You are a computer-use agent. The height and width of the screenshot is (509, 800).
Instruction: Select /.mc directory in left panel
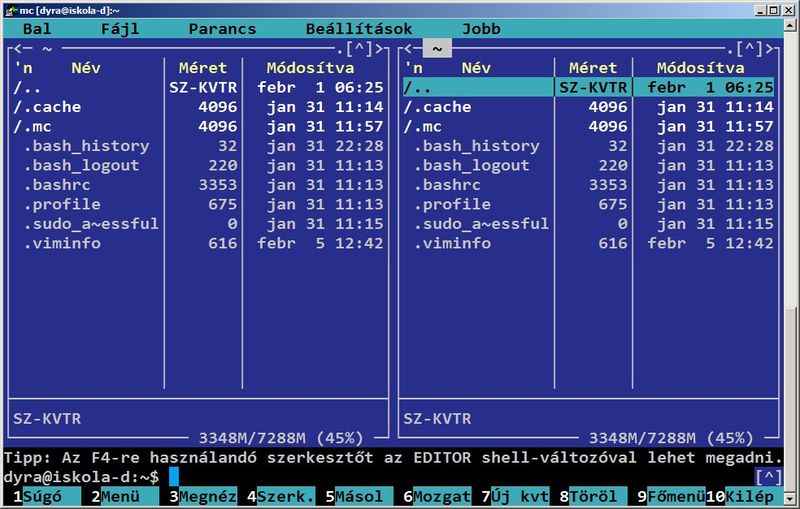pos(198,126)
